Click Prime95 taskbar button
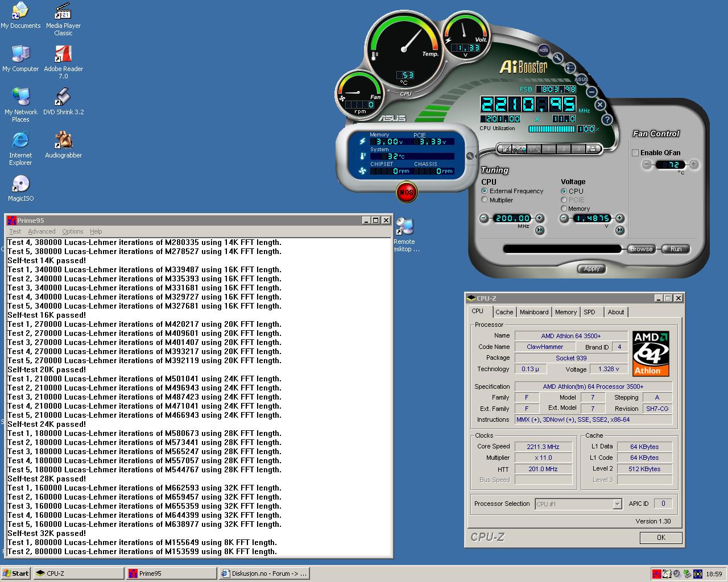The height and width of the screenshot is (582, 728). click(171, 573)
